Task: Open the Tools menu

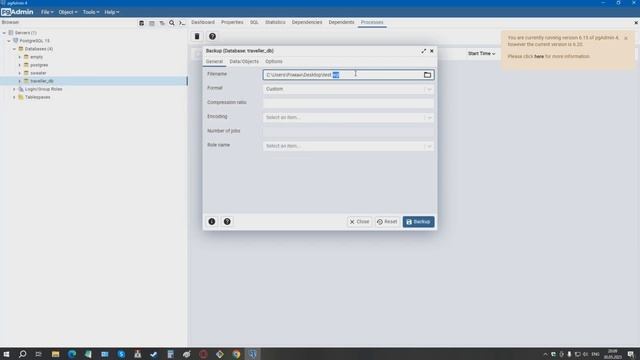Action: tap(91, 12)
